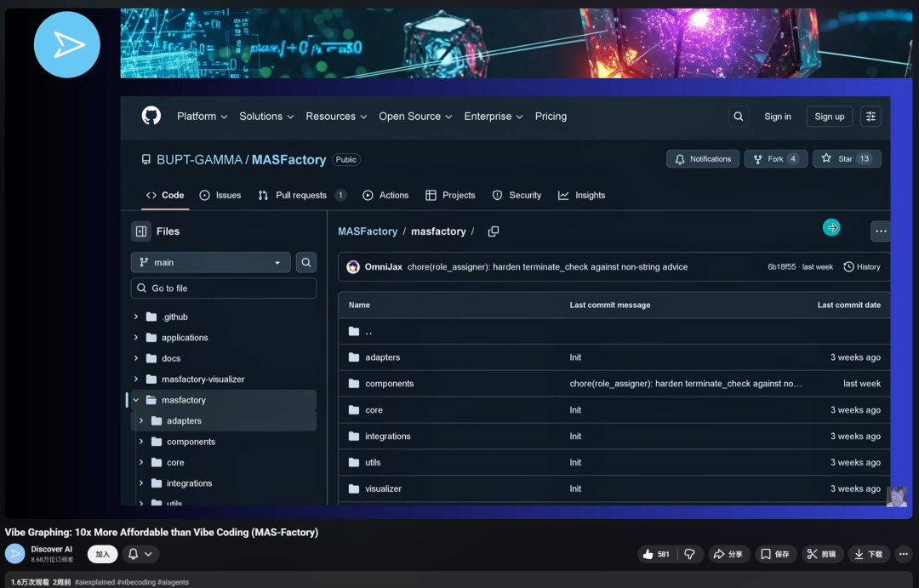Click the dislike thumbs-down icon

(689, 554)
